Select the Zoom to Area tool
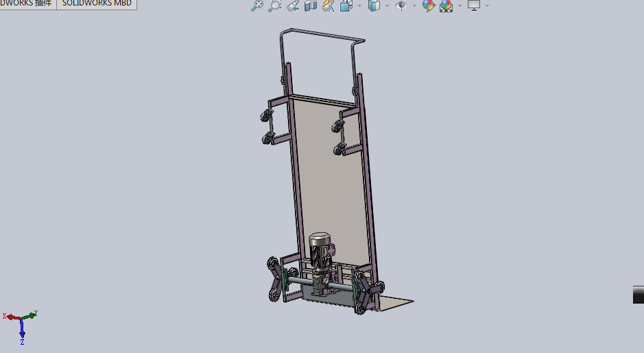 point(274,5)
